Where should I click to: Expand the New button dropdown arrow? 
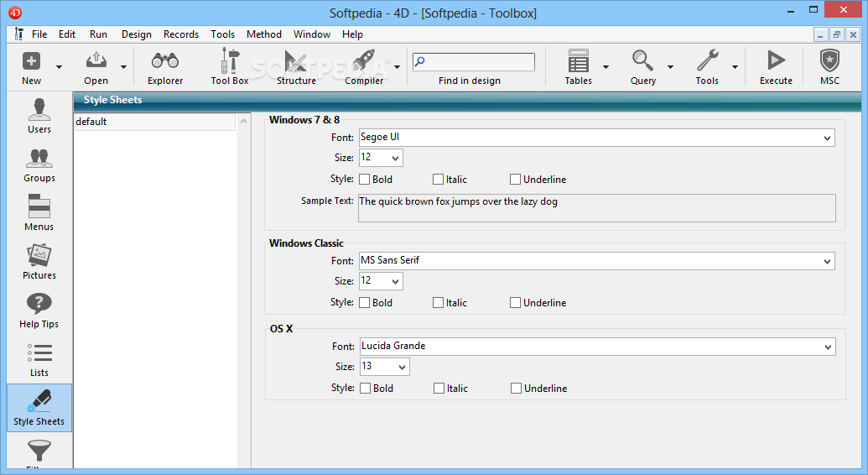(60, 67)
